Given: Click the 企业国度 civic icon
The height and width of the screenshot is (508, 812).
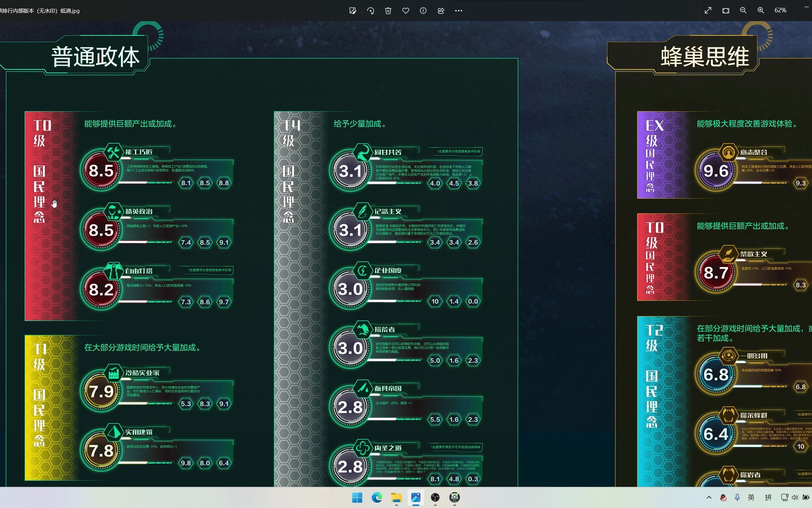Looking at the screenshot, I should coord(363,271).
